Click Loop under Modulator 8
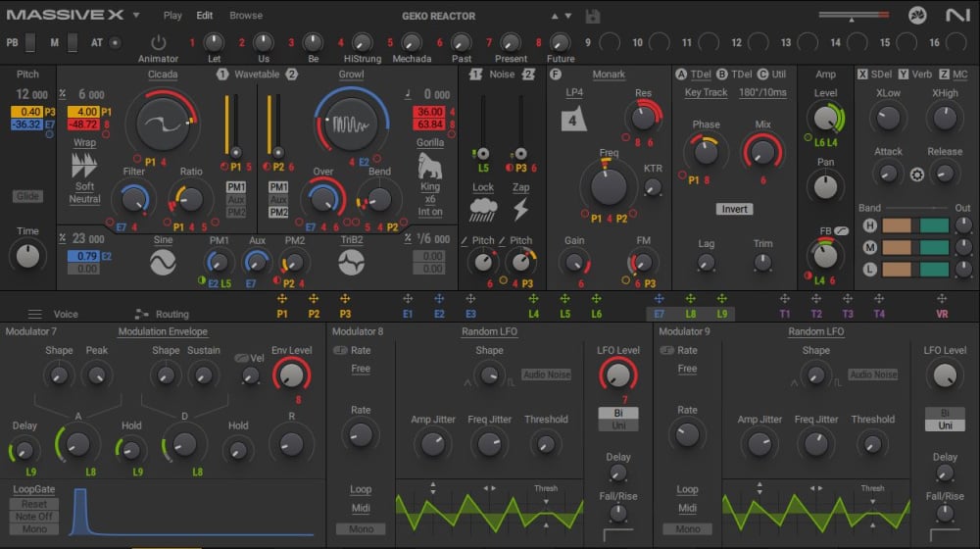 click(361, 489)
